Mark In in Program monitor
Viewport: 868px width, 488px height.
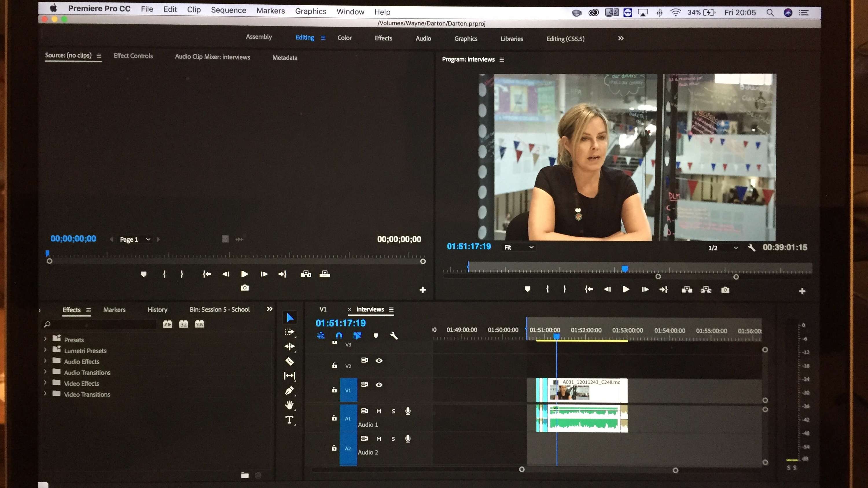547,289
